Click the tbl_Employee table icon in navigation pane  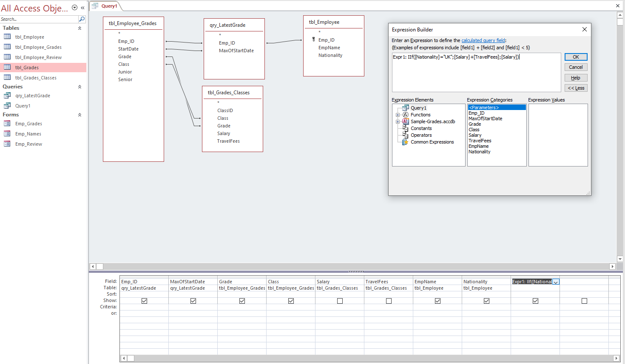[x=7, y=37]
